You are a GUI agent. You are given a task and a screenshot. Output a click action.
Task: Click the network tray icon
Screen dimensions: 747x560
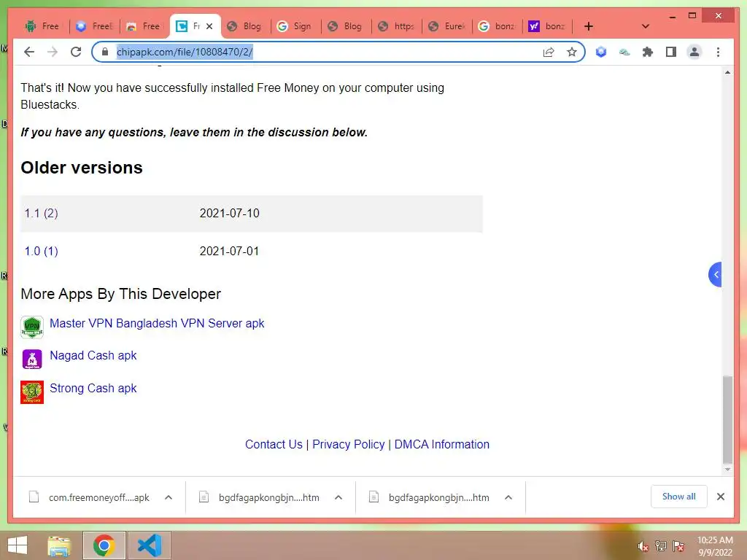tap(661, 546)
